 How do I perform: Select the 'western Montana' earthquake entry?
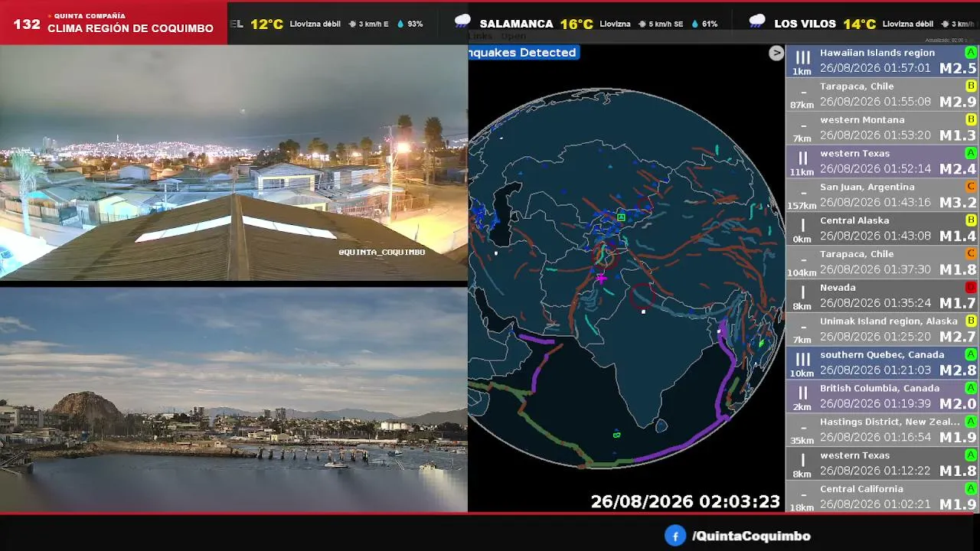pyautogui.click(x=883, y=128)
